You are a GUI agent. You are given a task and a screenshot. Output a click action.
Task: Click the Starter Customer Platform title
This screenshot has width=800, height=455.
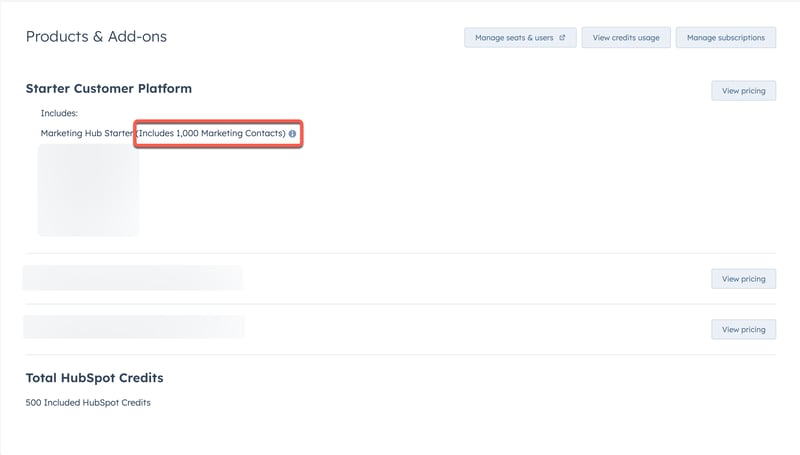[109, 89]
